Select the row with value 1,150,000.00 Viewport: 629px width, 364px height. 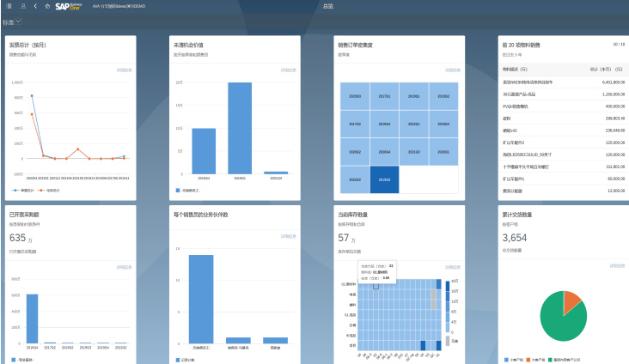click(564, 94)
